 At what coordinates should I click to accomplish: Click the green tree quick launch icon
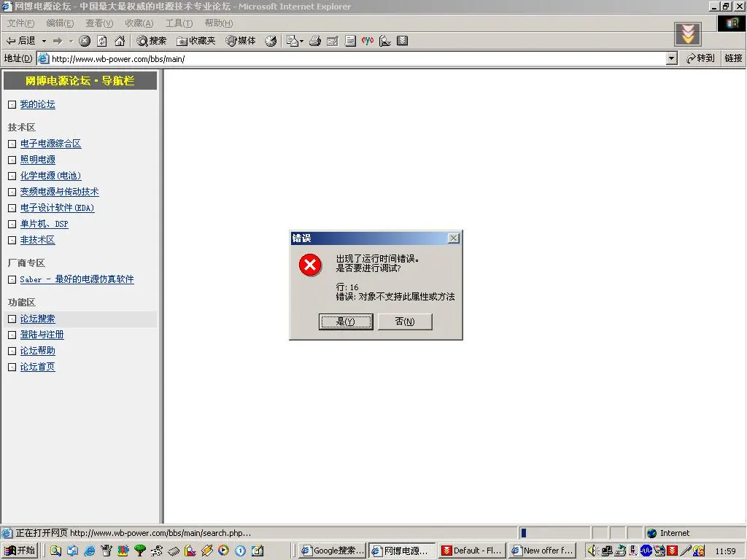tap(139, 551)
